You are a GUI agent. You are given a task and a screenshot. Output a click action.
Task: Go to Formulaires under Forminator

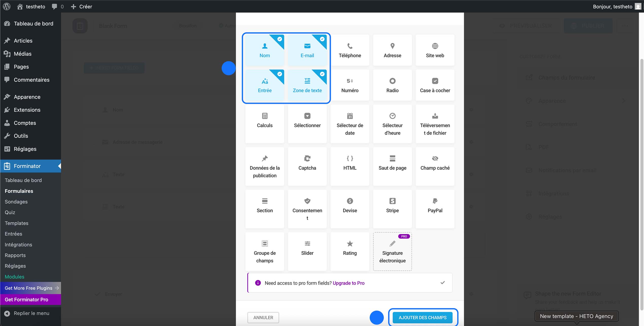pos(19,191)
